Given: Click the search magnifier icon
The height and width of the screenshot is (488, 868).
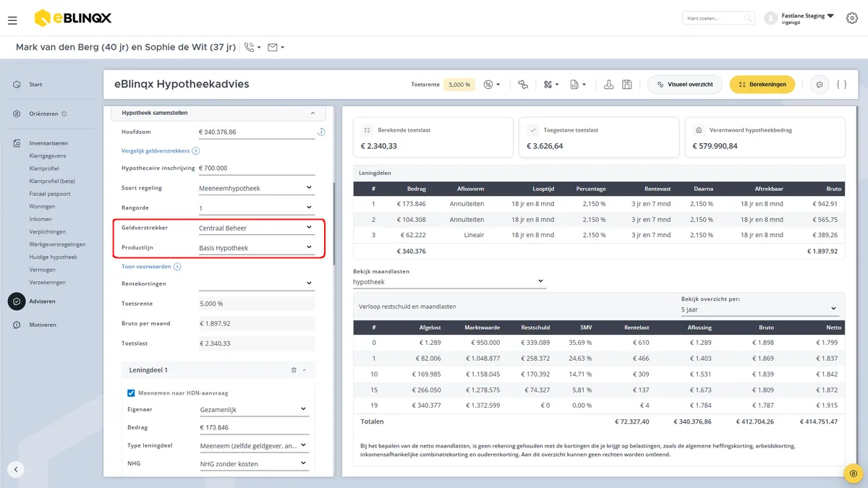Looking at the screenshot, I should (748, 18).
